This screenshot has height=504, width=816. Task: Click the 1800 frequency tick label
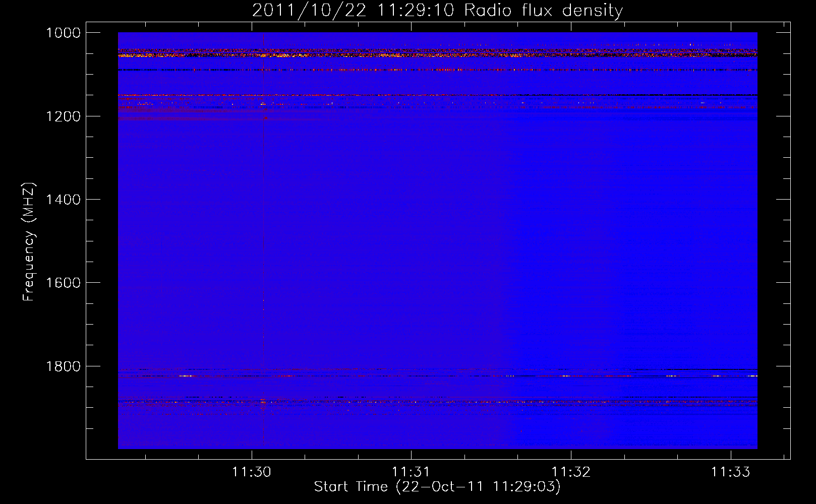click(64, 366)
